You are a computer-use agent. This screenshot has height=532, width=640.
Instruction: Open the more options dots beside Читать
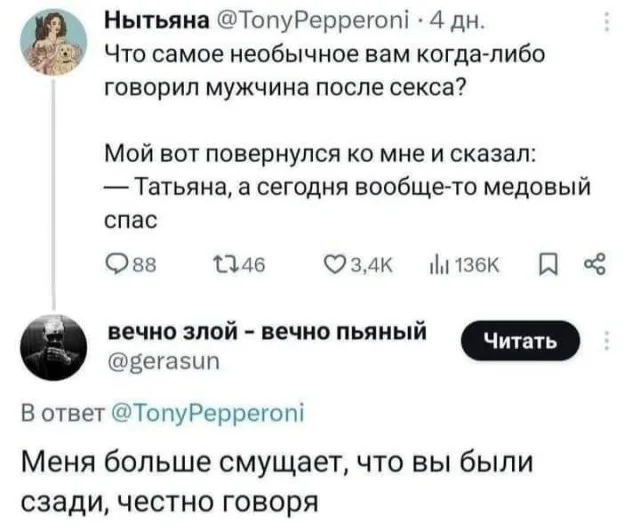point(607,341)
